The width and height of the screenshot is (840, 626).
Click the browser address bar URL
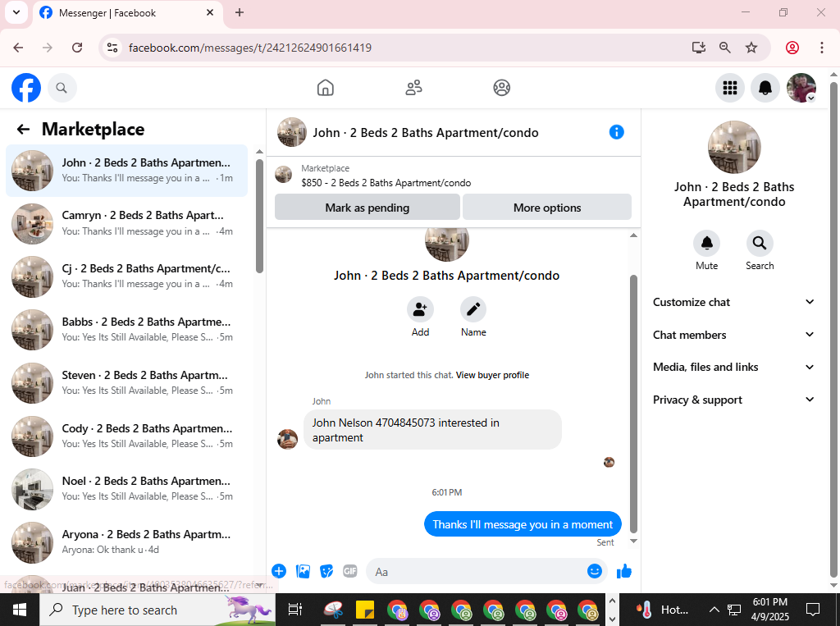point(250,48)
